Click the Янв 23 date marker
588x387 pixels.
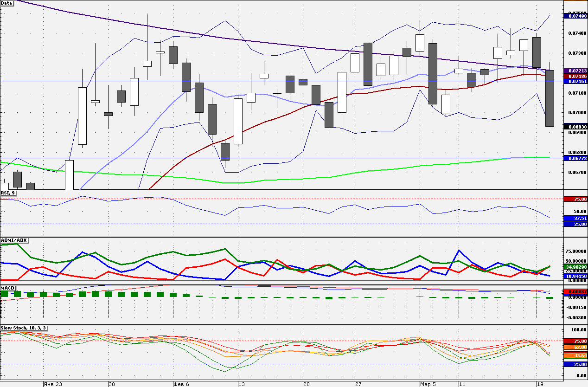[52, 384]
